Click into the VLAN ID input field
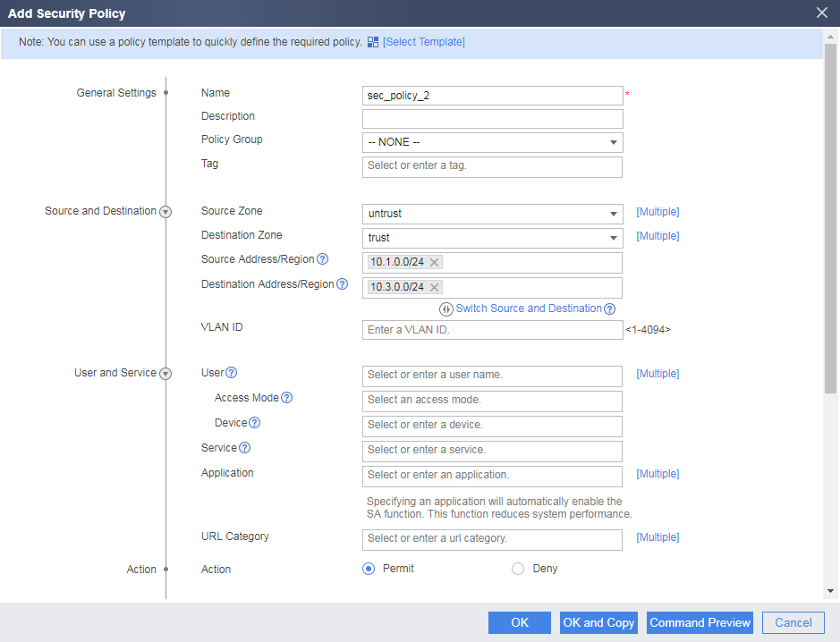Screen dimensions: 840x642 492,330
